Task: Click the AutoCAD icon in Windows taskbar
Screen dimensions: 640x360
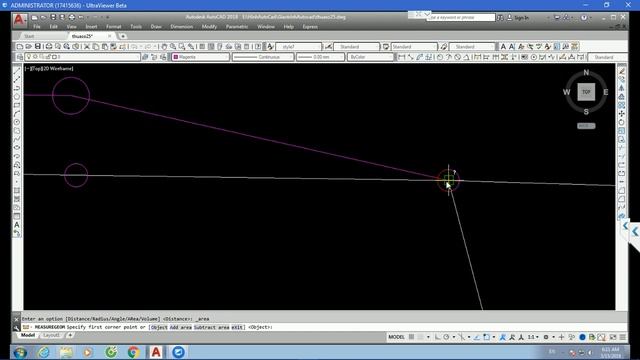Action: click(x=156, y=352)
